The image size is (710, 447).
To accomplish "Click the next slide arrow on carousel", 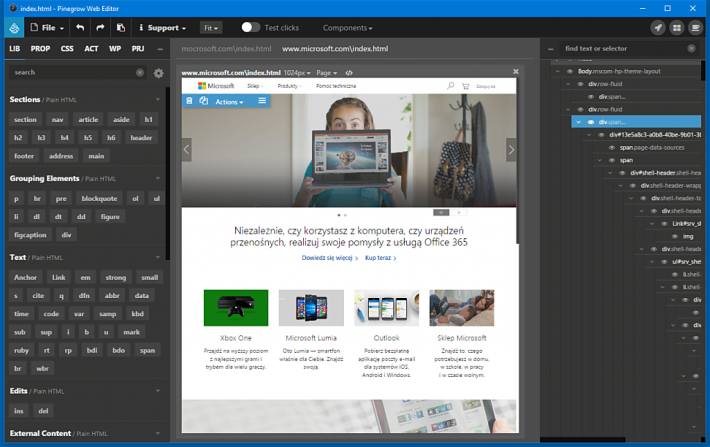I will point(511,149).
